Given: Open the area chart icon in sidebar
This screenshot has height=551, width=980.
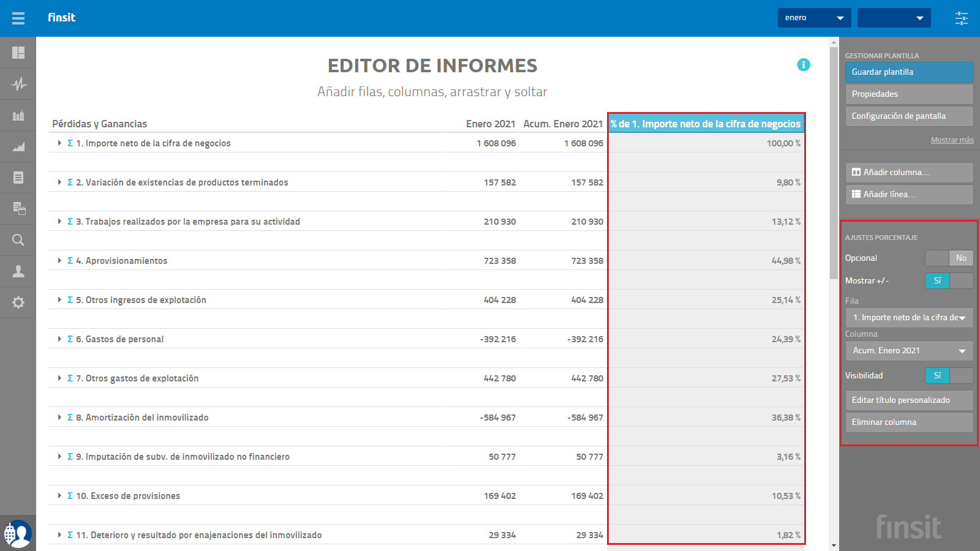Looking at the screenshot, I should 18,146.
